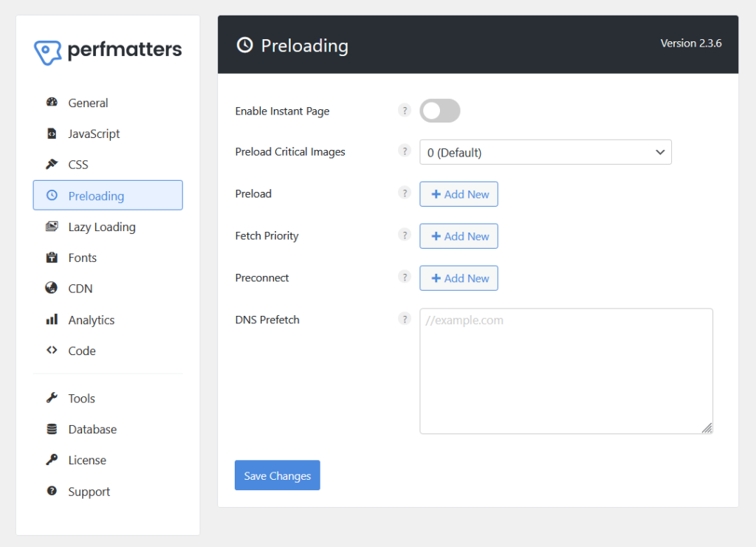
Task: Click the clock icon in Preloading header
Action: 245,45
